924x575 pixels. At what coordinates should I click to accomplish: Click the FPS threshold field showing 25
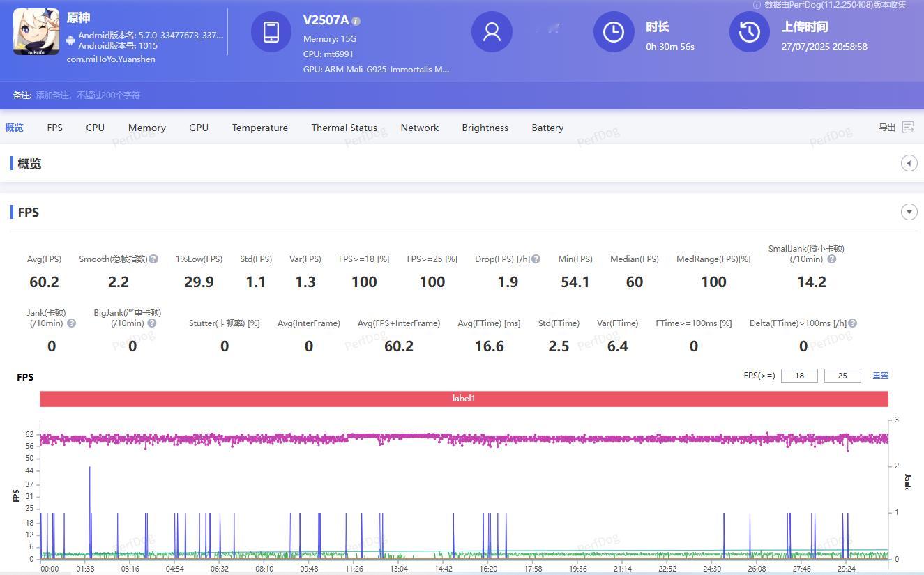pos(842,376)
